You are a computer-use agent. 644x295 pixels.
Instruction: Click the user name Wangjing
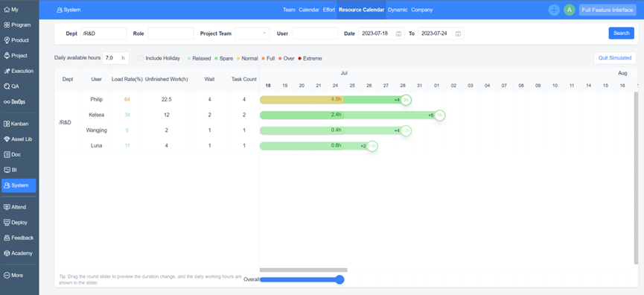point(97,130)
